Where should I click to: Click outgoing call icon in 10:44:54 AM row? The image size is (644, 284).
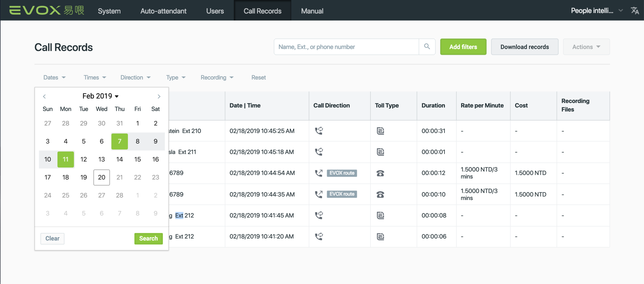319,173
